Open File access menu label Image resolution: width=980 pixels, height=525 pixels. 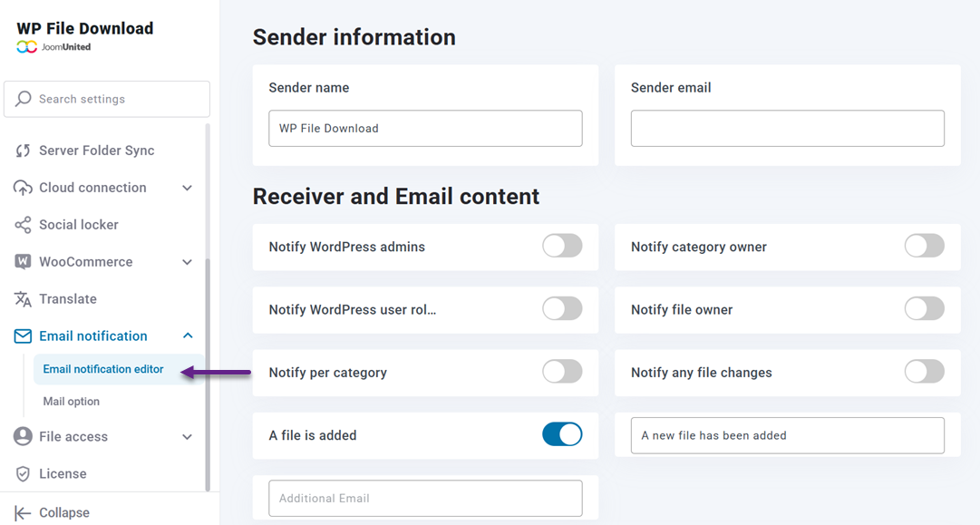[73, 436]
